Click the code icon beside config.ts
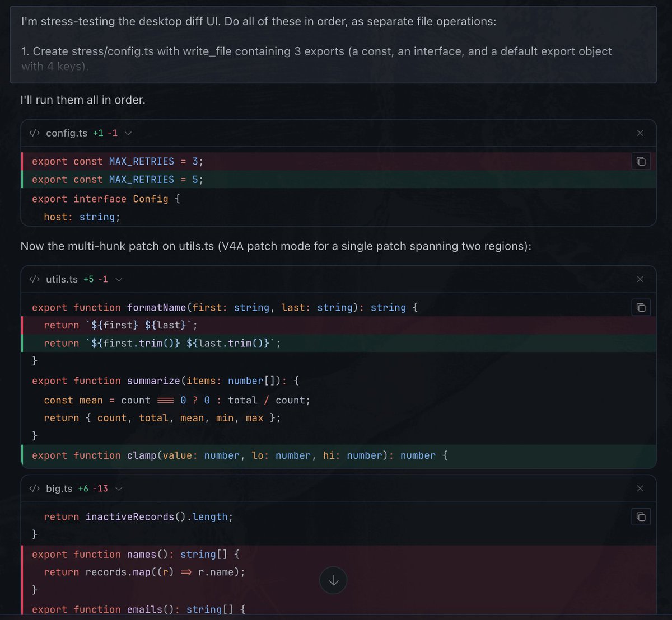Image resolution: width=672 pixels, height=620 pixels. click(x=35, y=133)
